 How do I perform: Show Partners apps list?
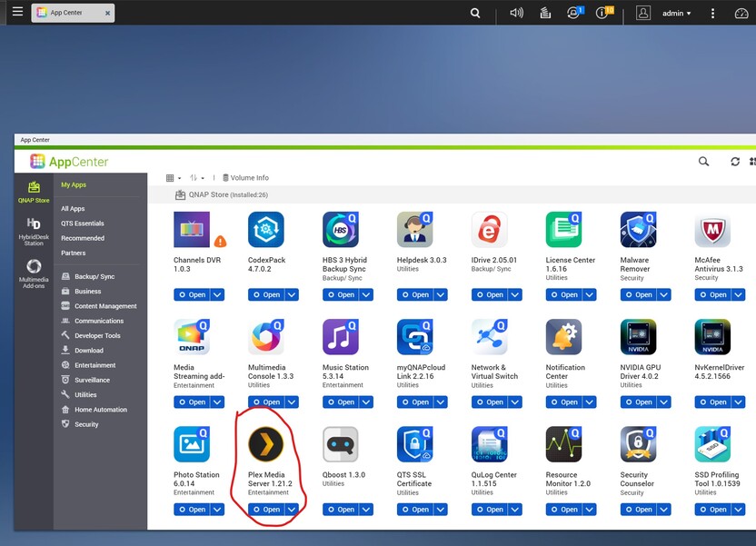tap(74, 253)
